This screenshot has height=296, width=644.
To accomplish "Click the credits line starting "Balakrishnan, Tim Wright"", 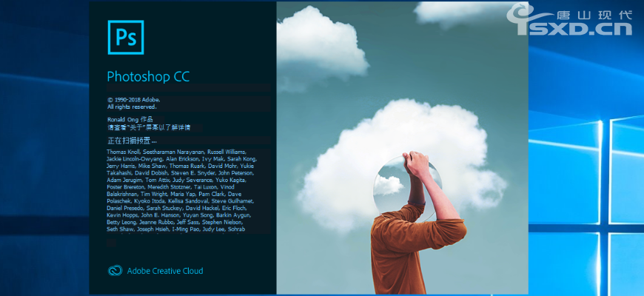I will pos(174,194).
